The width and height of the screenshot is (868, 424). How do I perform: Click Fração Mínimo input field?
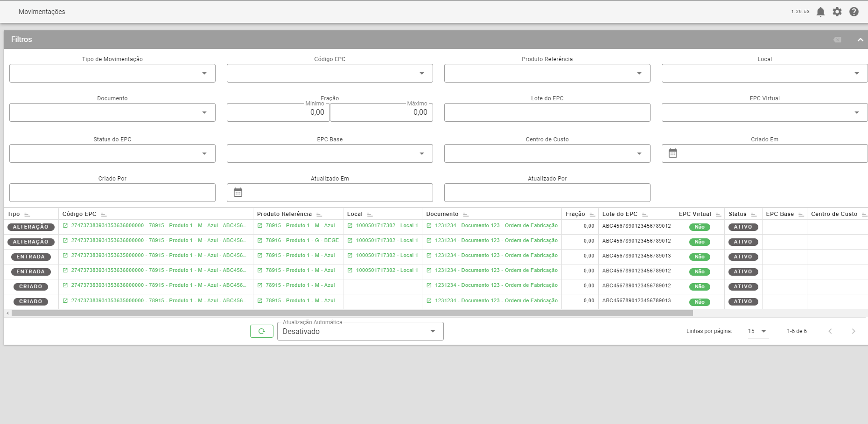tap(278, 112)
